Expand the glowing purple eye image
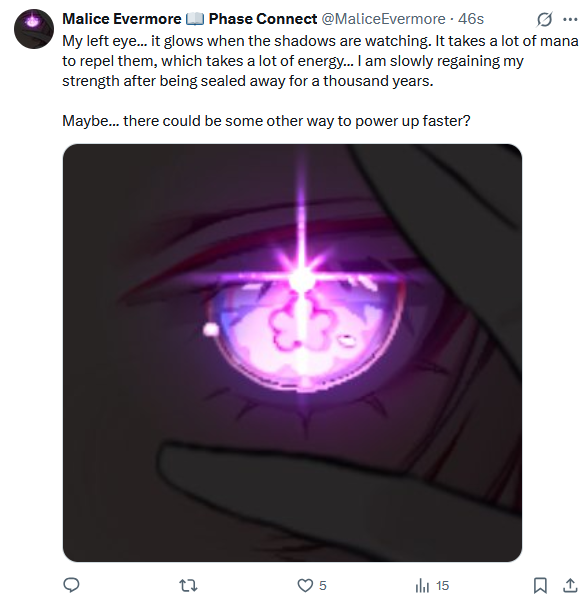Screen dimensions: 587x604 coord(292,352)
